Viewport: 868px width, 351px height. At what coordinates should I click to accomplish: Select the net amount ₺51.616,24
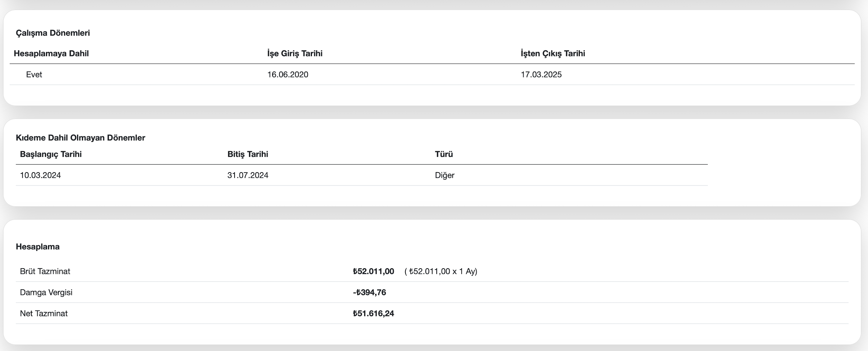[373, 314]
